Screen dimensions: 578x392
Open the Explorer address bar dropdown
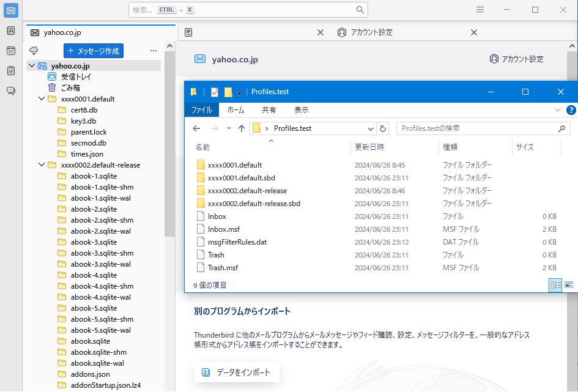[371, 128]
